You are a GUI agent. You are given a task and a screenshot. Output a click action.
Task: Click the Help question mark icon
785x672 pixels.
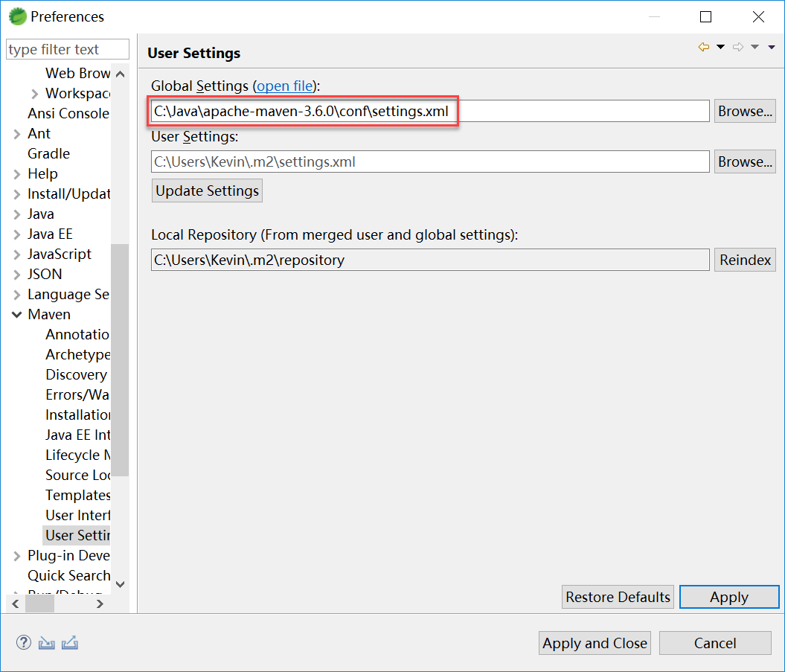pyautogui.click(x=24, y=642)
